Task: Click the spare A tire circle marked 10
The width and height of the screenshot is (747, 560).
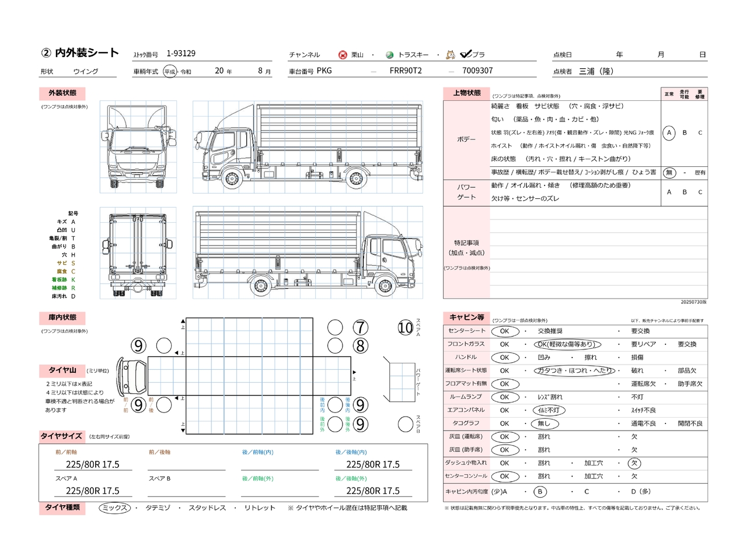Action: (406, 328)
